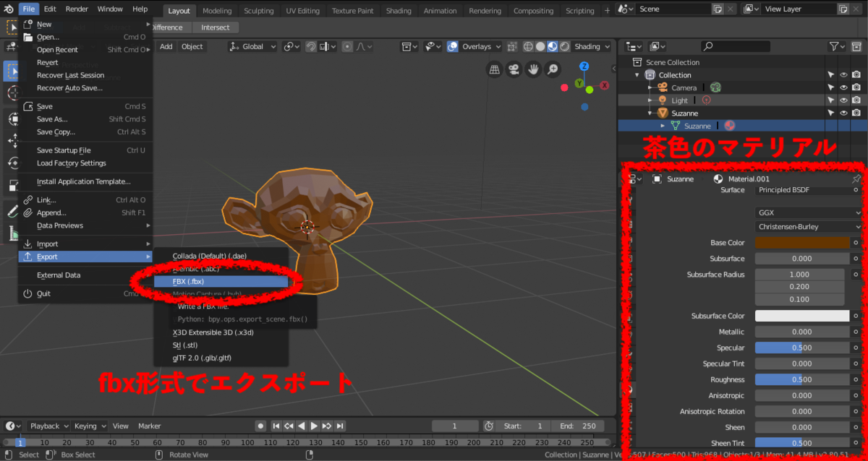868x461 pixels.
Task: Select solid viewport shading icon
Action: pos(540,46)
